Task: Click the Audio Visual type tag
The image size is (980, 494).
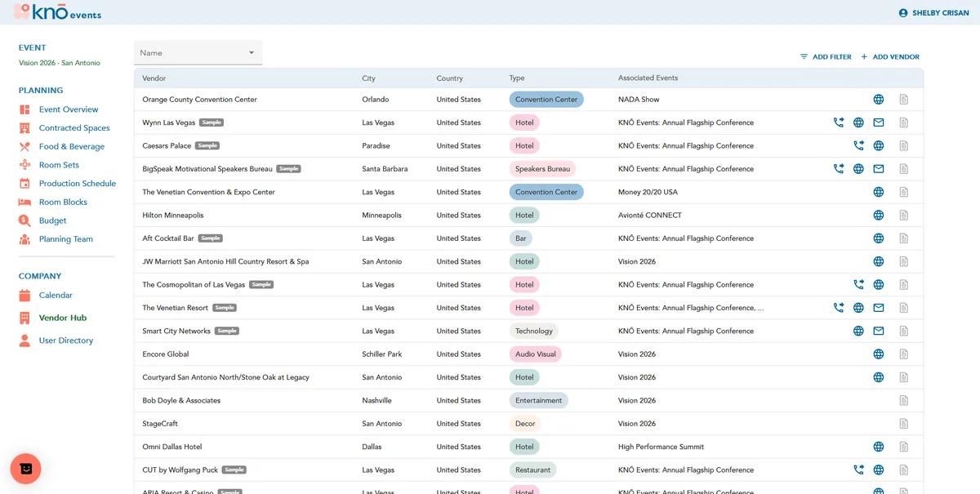Action: pyautogui.click(x=536, y=354)
